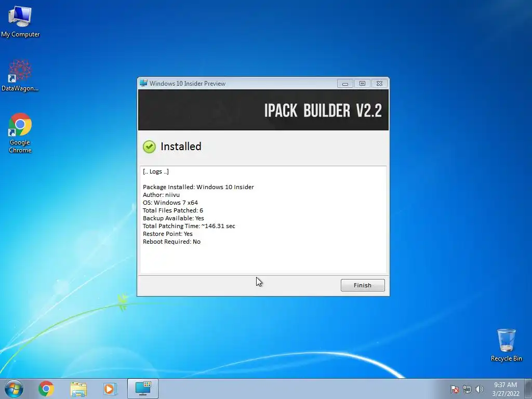Viewport: 532px width, 399px height.
Task: Click 'Total Patching Time: ~146.31 sec' line
Action: tap(189, 226)
